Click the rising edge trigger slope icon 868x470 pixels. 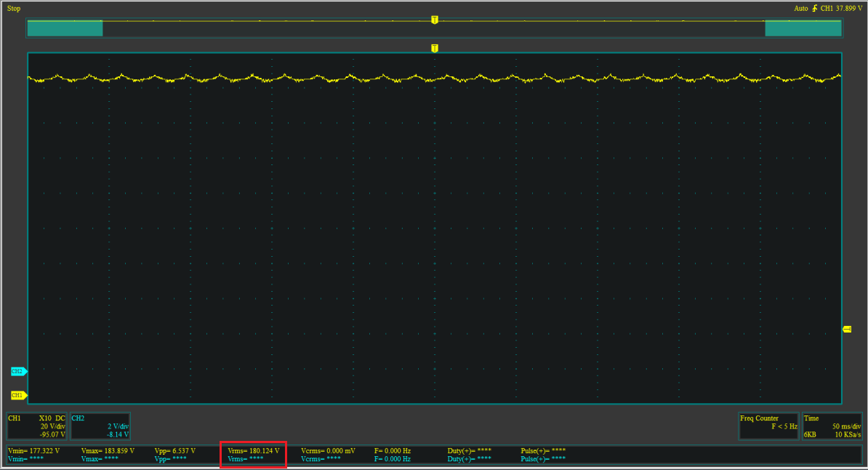[x=814, y=9]
